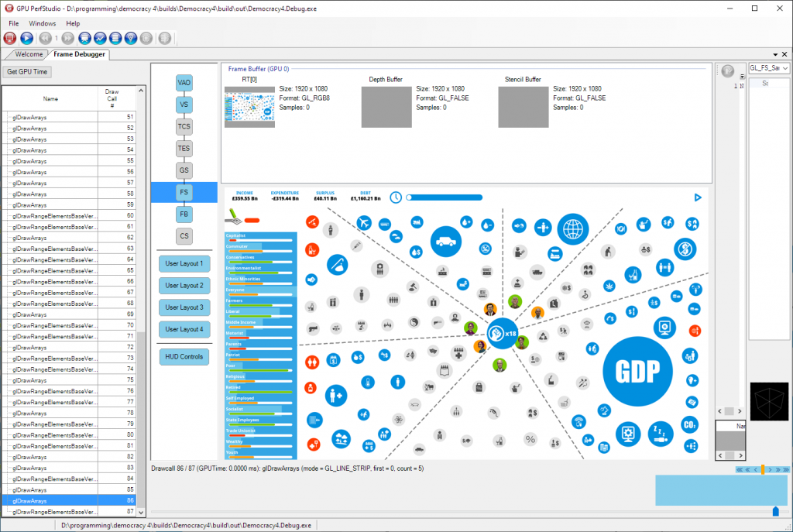The width and height of the screenshot is (793, 532).
Task: Step one draw call back with single-left chevron
Action: click(756, 470)
